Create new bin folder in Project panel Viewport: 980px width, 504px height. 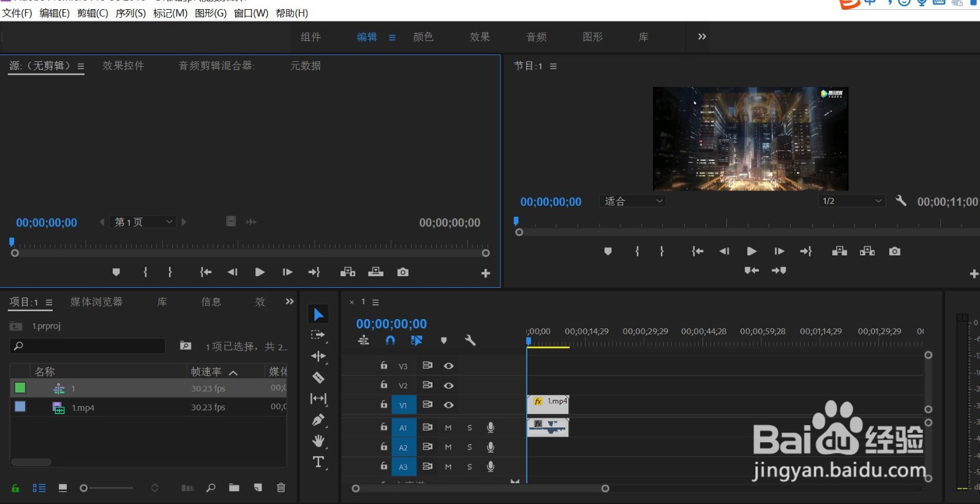tap(234, 487)
